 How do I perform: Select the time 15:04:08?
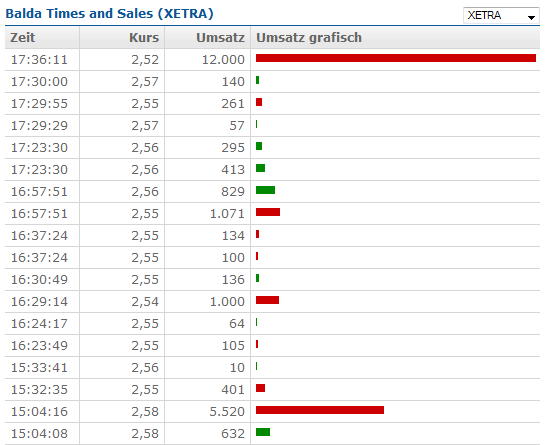[39, 434]
